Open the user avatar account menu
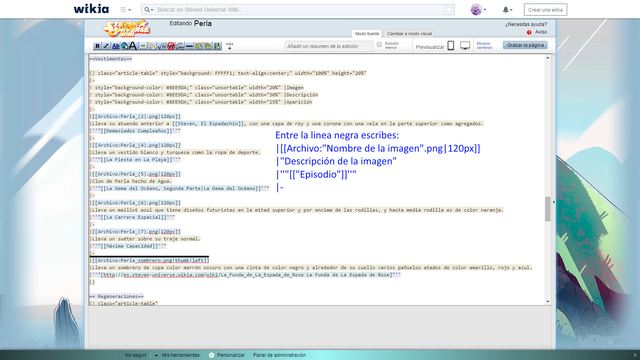The height and width of the screenshot is (360, 640). pyautogui.click(x=478, y=9)
